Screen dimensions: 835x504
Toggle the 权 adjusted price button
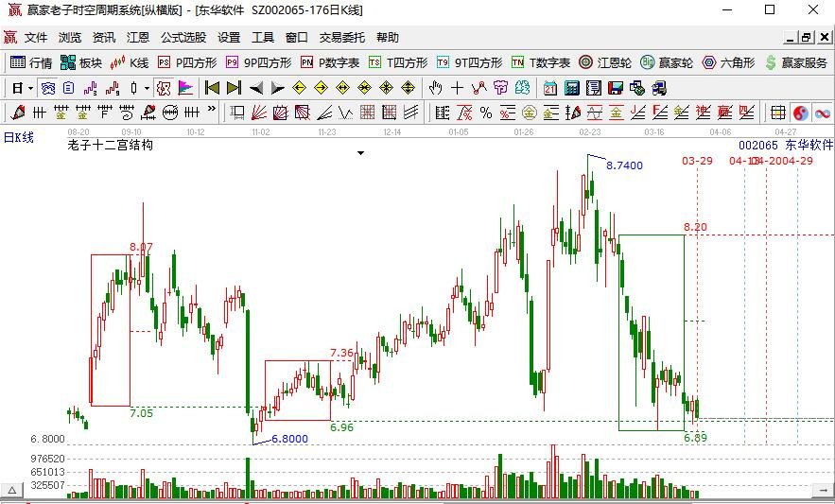coord(164,88)
